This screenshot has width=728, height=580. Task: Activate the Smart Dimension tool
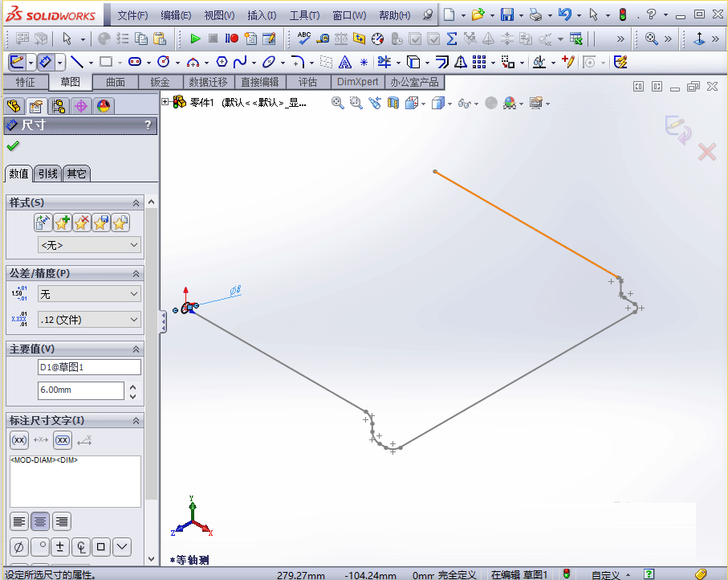44,62
